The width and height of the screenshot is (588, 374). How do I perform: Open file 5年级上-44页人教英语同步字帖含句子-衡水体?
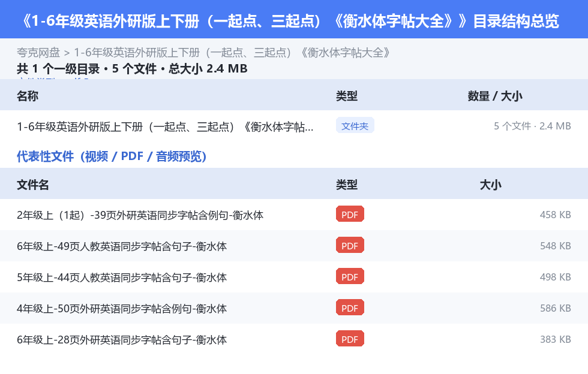(x=121, y=278)
